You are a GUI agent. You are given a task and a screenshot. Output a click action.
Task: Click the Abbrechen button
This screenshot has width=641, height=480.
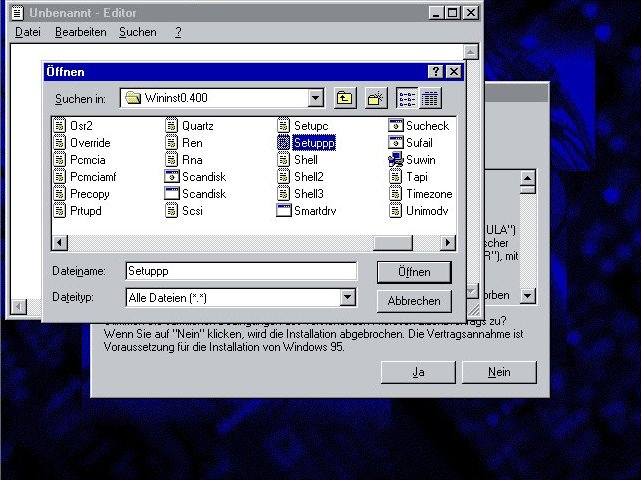click(x=414, y=301)
